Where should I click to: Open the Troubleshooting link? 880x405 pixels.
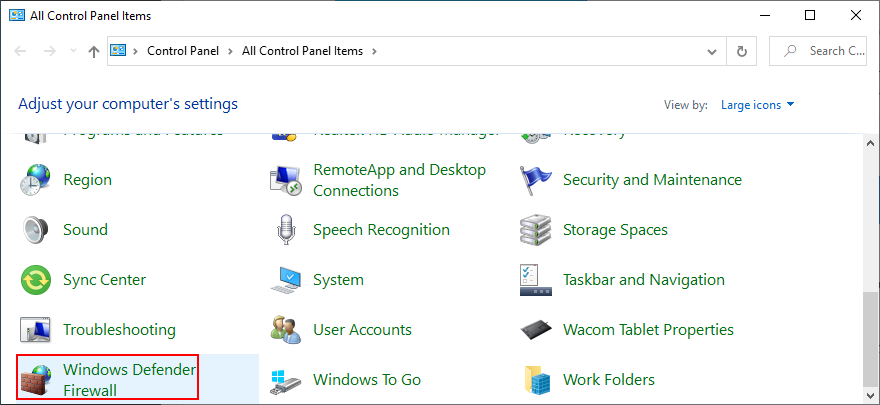click(x=119, y=330)
